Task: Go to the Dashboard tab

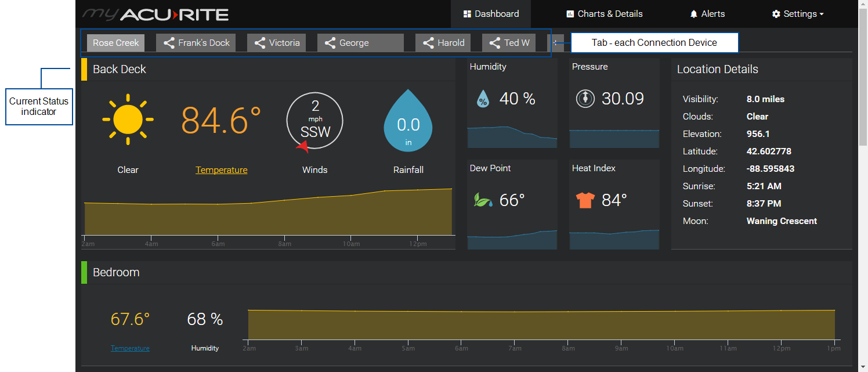Action: pos(491,14)
